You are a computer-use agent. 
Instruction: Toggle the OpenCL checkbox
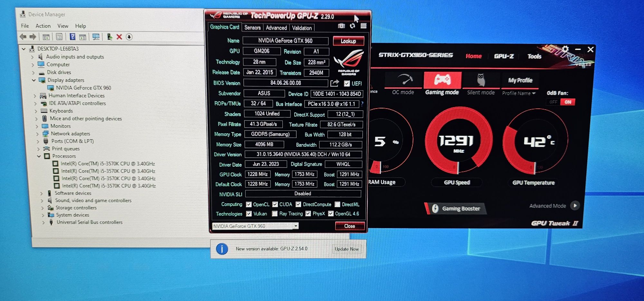(x=249, y=204)
